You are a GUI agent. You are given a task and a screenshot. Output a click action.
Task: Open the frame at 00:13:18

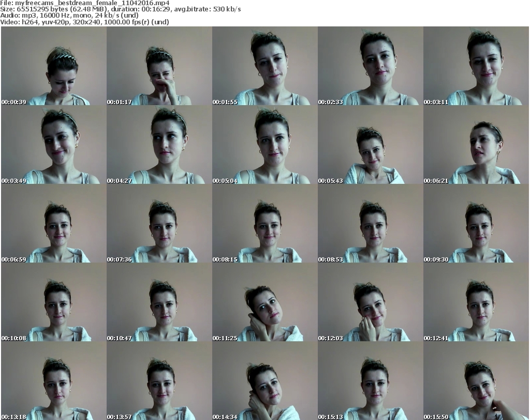click(54, 381)
